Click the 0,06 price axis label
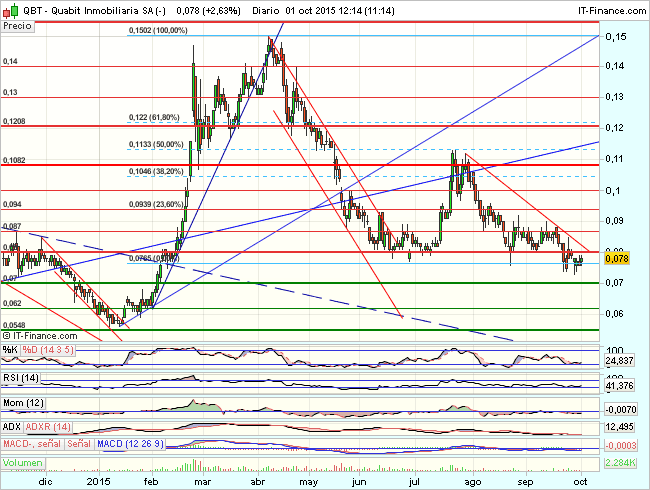Image resolution: width=650 pixels, height=490 pixels. tap(614, 314)
